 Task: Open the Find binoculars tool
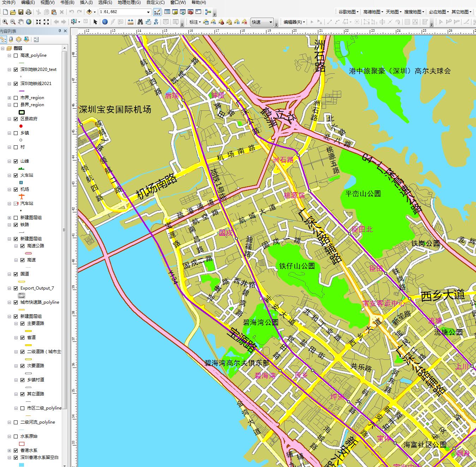pos(140,22)
